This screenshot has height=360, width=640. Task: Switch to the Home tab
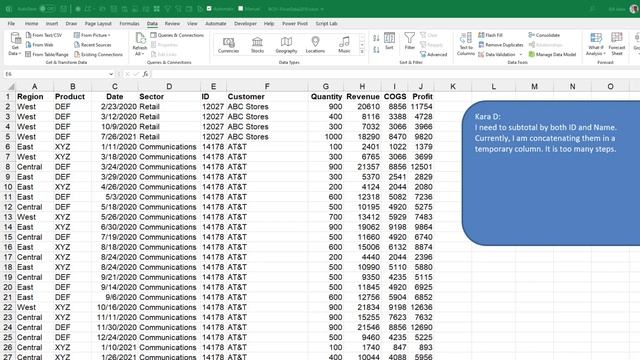pos(31,24)
